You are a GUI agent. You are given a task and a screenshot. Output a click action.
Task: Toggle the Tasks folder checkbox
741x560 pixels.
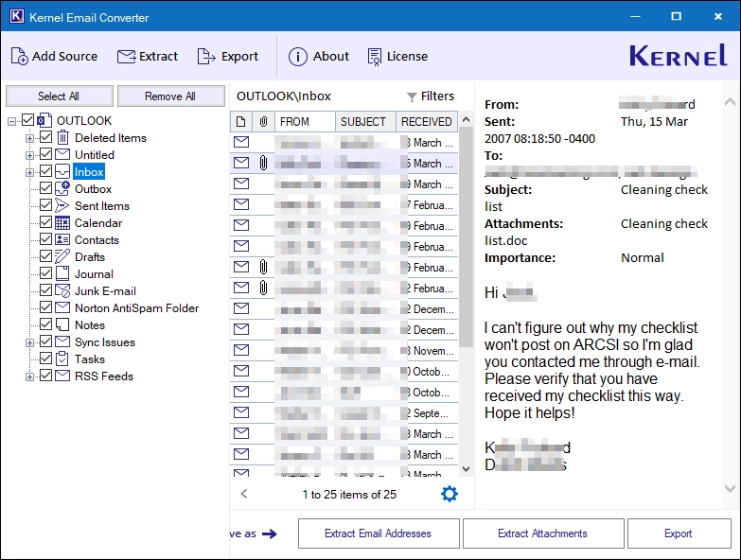coord(45,359)
